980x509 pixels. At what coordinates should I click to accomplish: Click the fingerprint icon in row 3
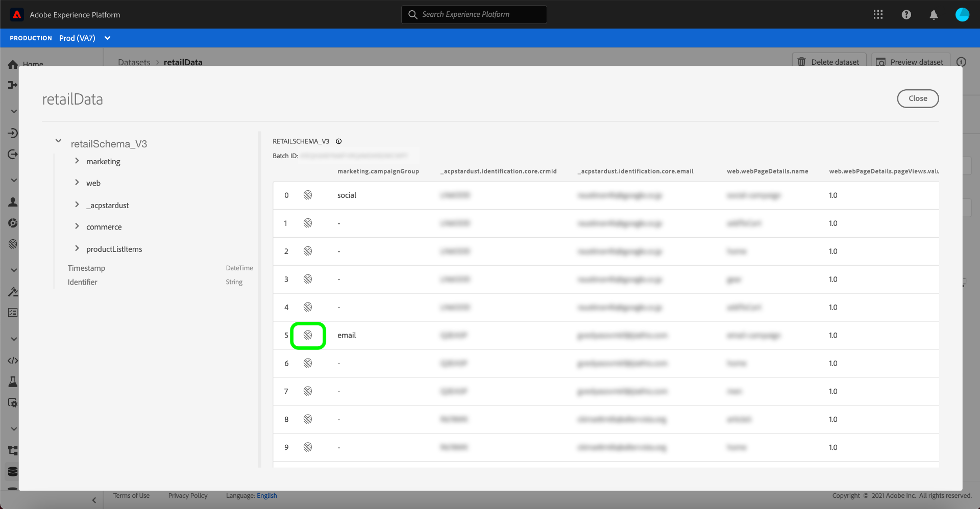[x=308, y=279]
